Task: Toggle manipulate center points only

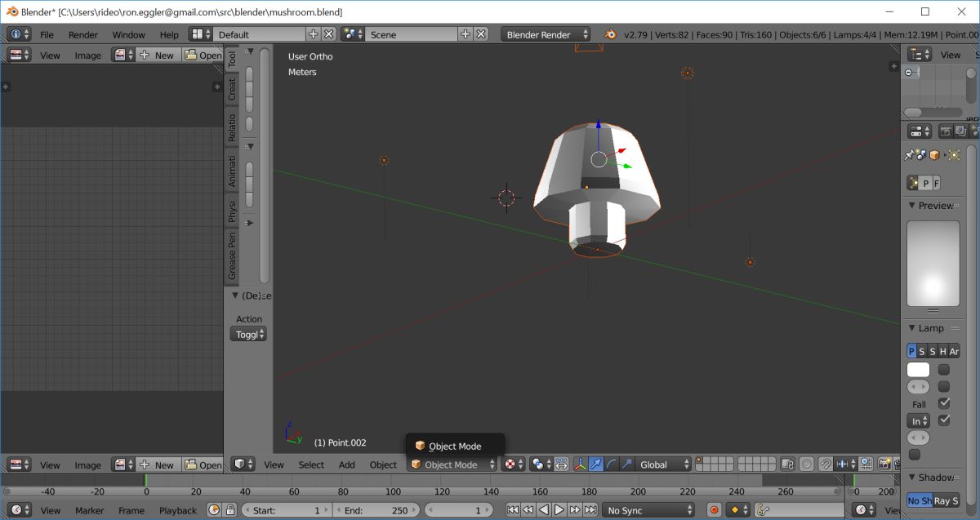Action: [x=562, y=464]
